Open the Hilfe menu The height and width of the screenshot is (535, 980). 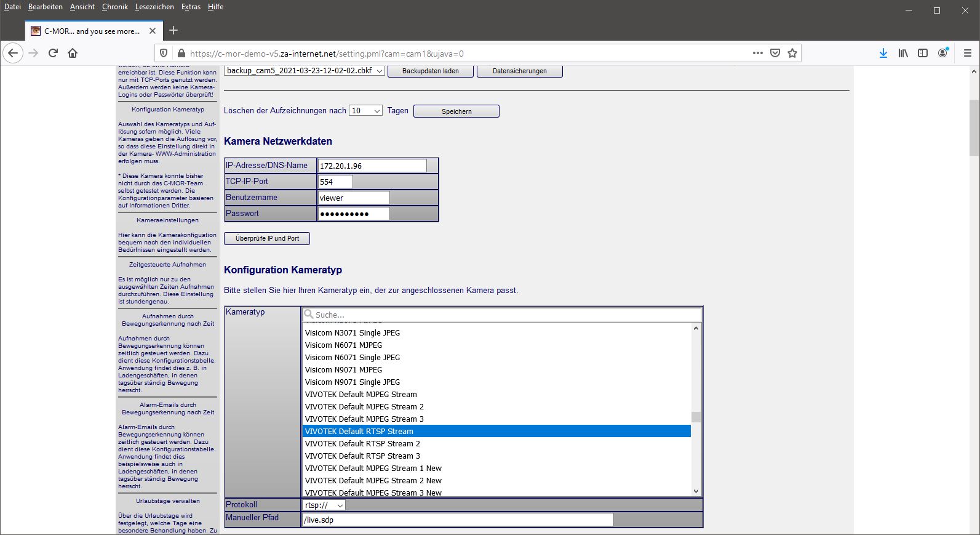(215, 7)
